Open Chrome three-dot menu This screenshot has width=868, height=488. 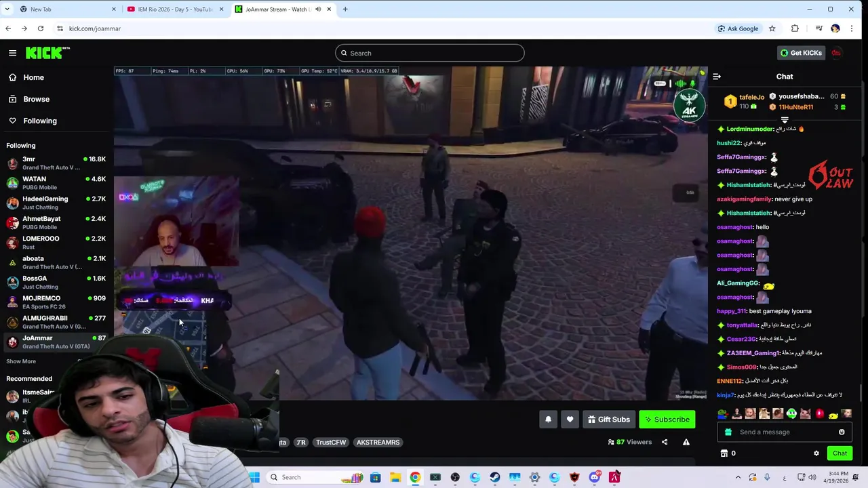(852, 28)
